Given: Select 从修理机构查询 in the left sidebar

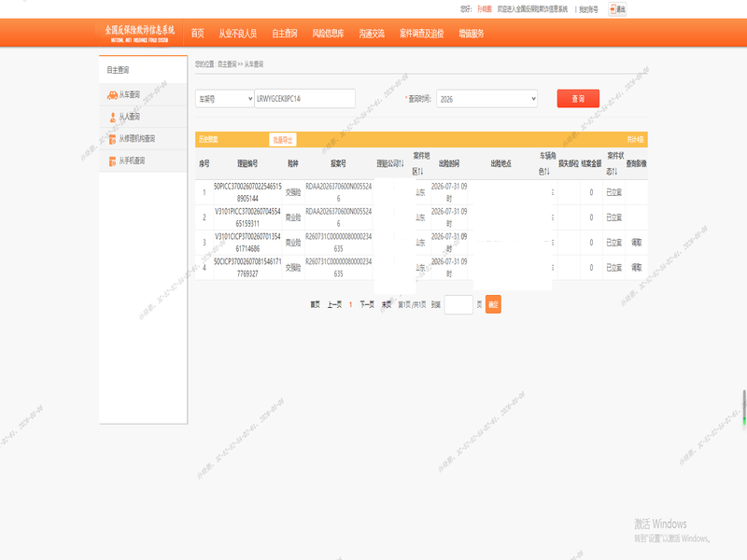Looking at the screenshot, I should (x=143, y=138).
